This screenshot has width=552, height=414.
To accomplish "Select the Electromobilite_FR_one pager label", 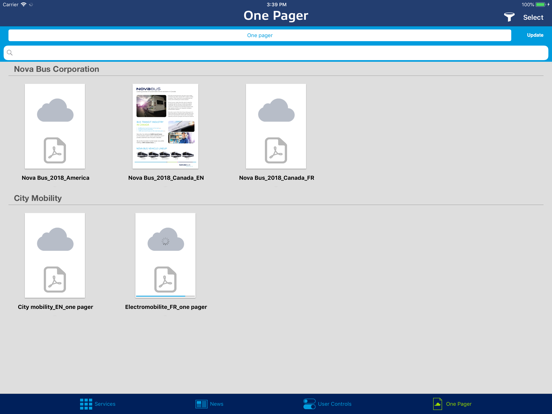I will 166,307.
